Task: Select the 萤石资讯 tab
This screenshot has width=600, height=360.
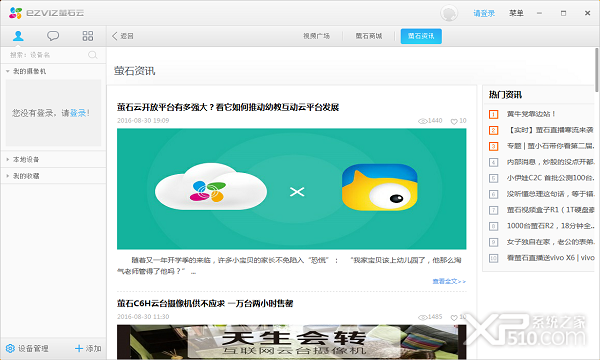Action: point(421,36)
